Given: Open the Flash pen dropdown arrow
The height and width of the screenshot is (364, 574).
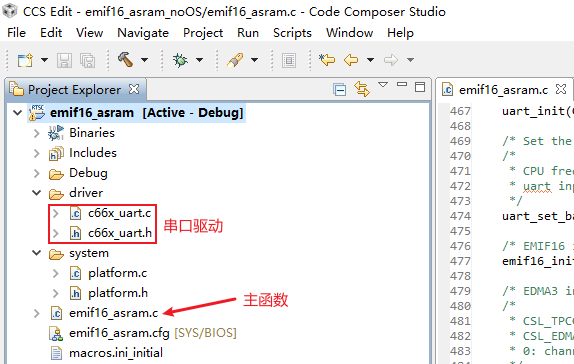Looking at the screenshot, I should [254, 60].
